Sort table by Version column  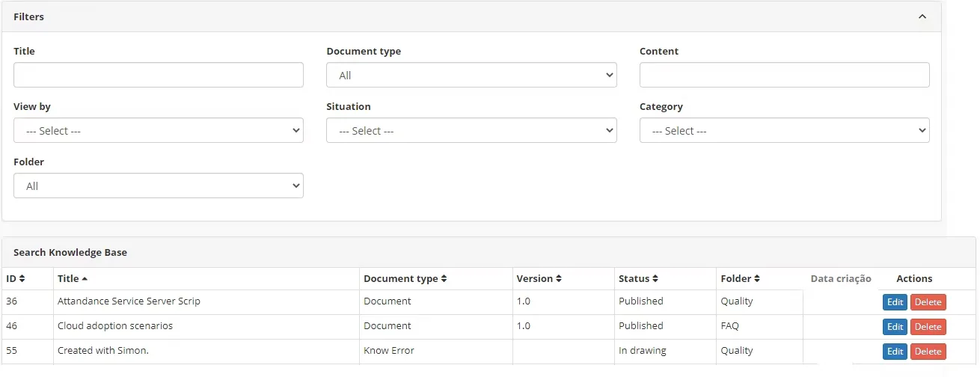point(539,278)
